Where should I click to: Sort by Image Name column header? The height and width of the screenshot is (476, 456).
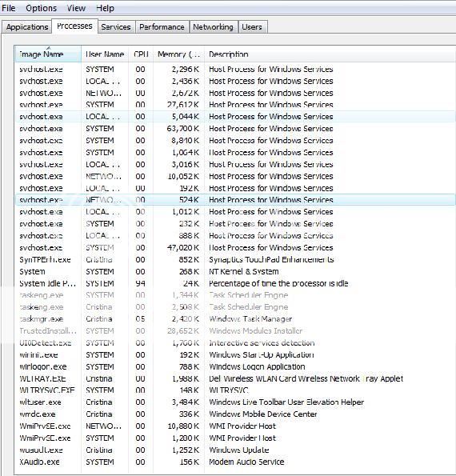pos(48,54)
